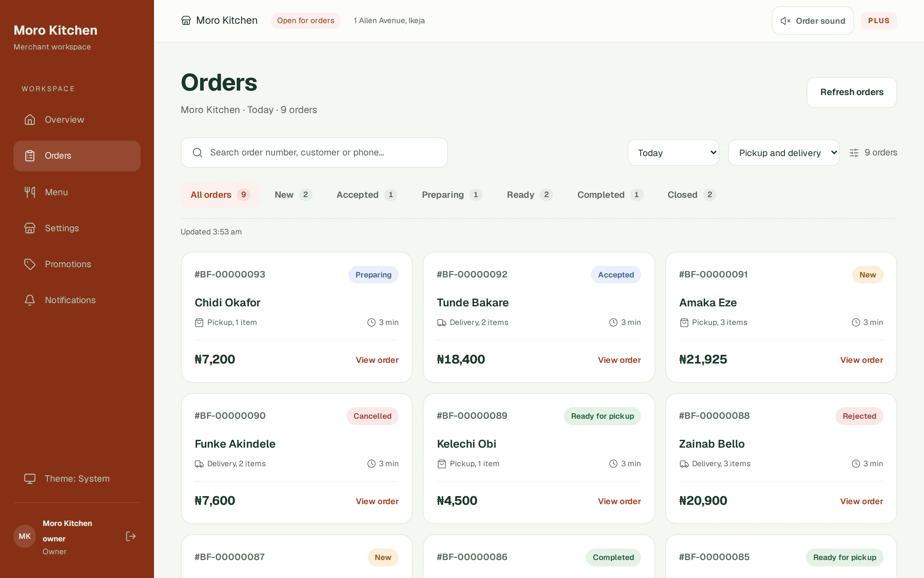
Task: Open Notifications in the sidebar
Action: [x=77, y=300]
